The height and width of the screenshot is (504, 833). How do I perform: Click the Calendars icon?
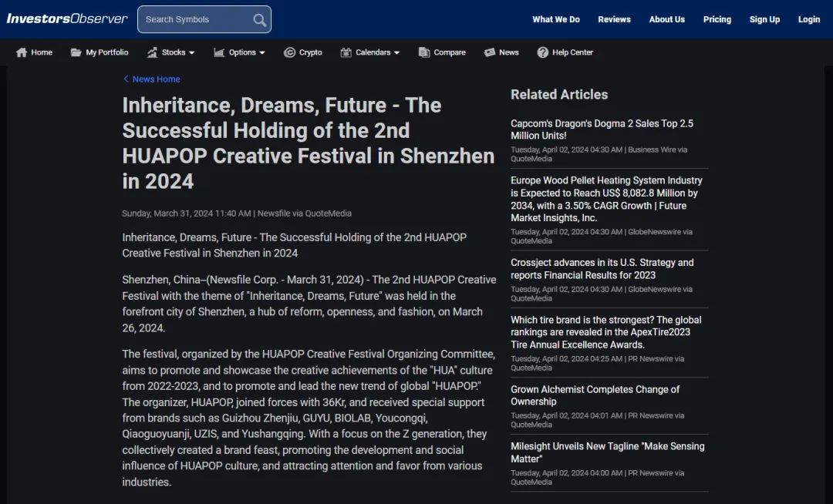tap(346, 52)
